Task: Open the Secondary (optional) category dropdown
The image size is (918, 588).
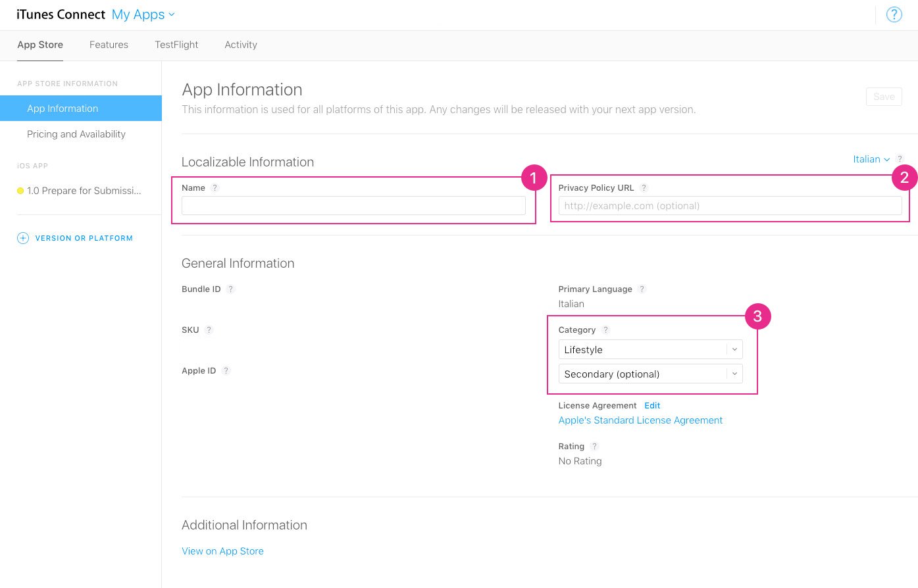Action: point(650,374)
